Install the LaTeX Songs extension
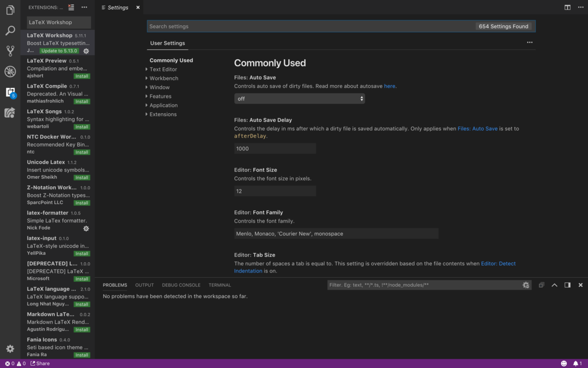Viewport: 588px width, 368px height. [x=82, y=127]
